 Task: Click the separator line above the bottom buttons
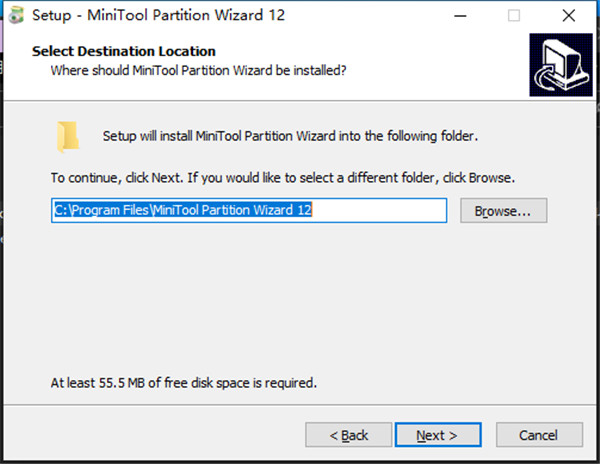(300, 406)
